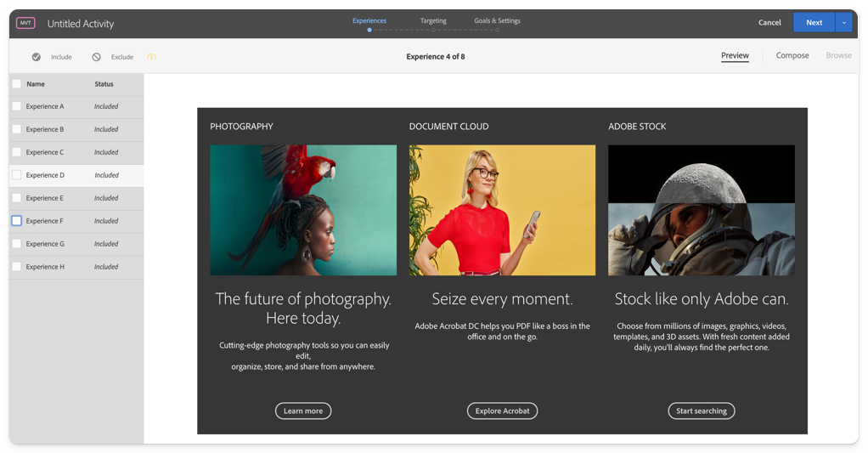Screen dimensions: 868x453
Task: Toggle the select-all checkbox beside Name
Action: tap(16, 84)
